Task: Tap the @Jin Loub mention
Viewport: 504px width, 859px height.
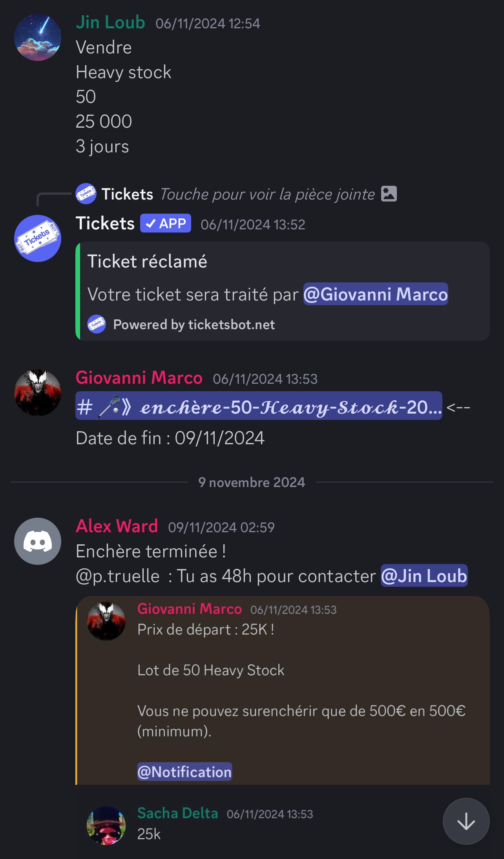Action: tap(424, 576)
